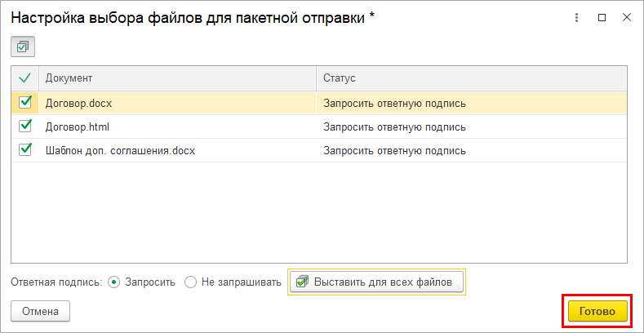Uncheck the Договор.docx checkbox
Viewport: 644px width, 333px height.
25,103
